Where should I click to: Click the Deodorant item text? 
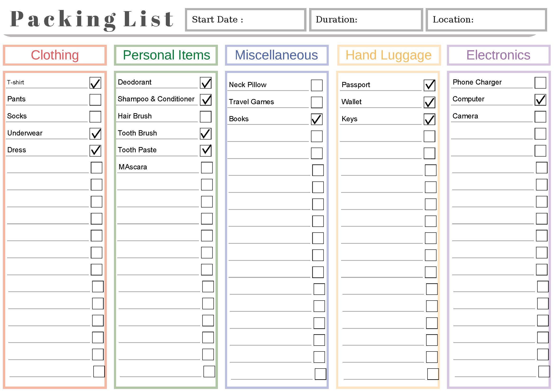point(135,82)
